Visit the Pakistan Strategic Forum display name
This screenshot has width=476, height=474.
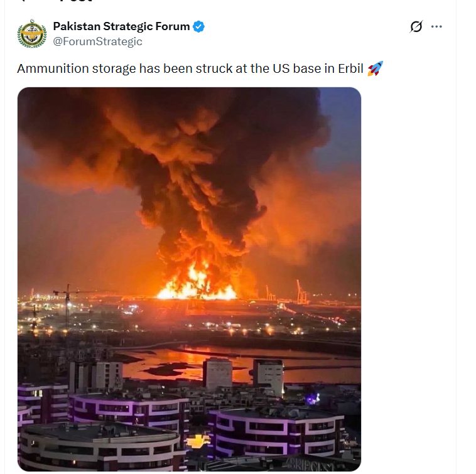point(121,26)
